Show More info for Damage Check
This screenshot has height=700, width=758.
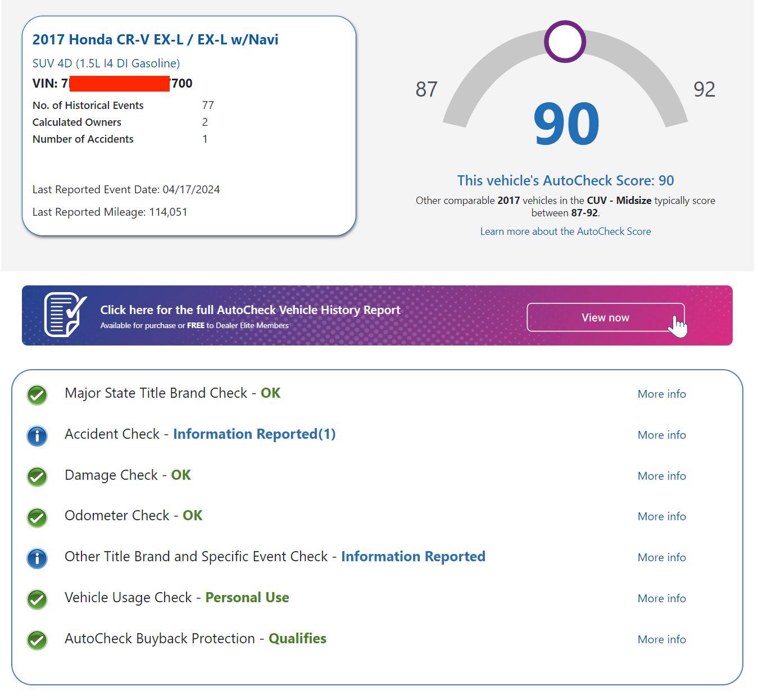click(x=661, y=476)
